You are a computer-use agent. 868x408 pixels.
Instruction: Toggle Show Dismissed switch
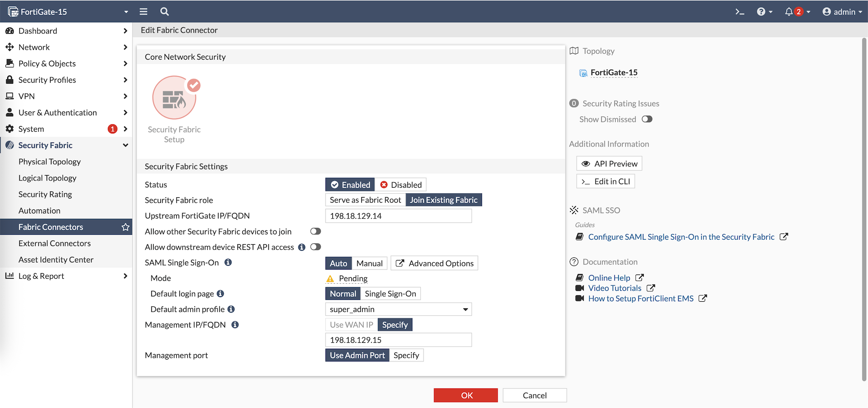pos(647,119)
